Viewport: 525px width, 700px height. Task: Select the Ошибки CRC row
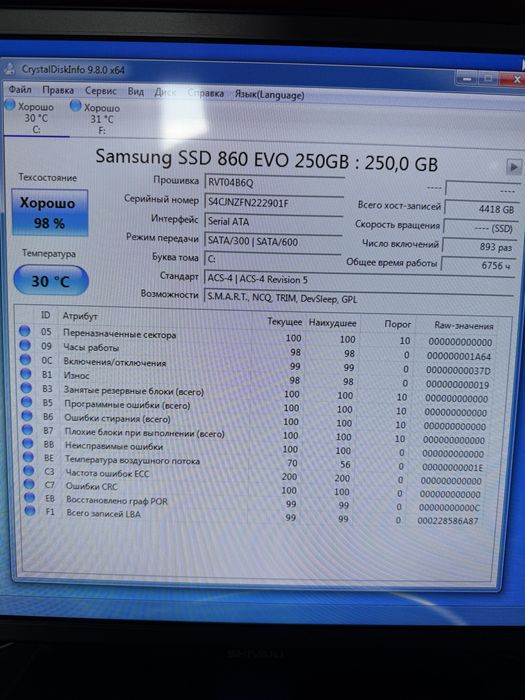(257, 489)
